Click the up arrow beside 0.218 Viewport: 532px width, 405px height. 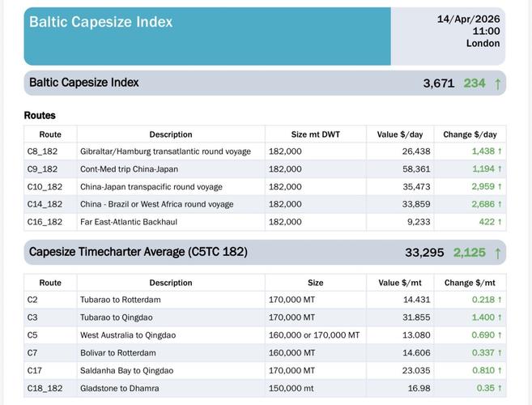click(500, 300)
